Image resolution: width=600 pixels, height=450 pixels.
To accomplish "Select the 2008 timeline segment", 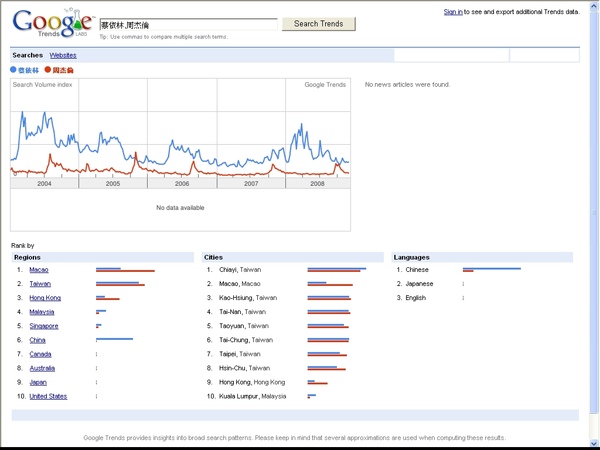I will click(x=318, y=184).
